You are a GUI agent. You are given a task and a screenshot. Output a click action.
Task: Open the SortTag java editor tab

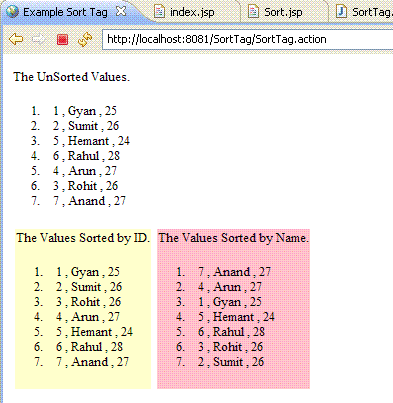click(x=372, y=12)
